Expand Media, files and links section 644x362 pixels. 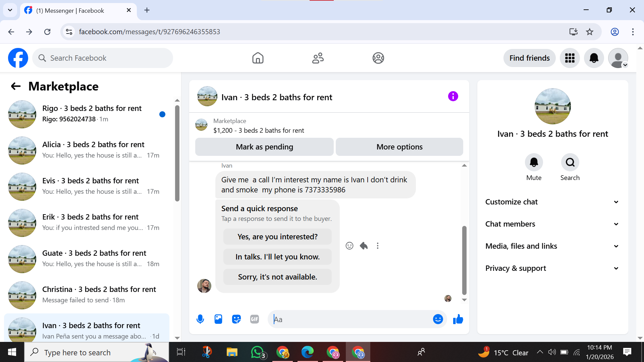[552, 246]
